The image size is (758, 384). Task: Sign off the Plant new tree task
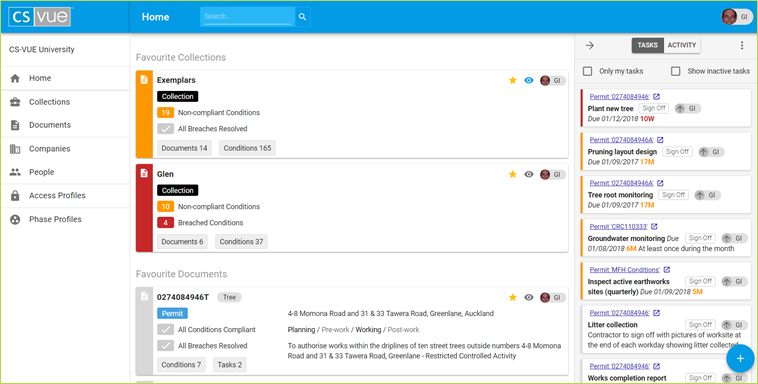(654, 108)
